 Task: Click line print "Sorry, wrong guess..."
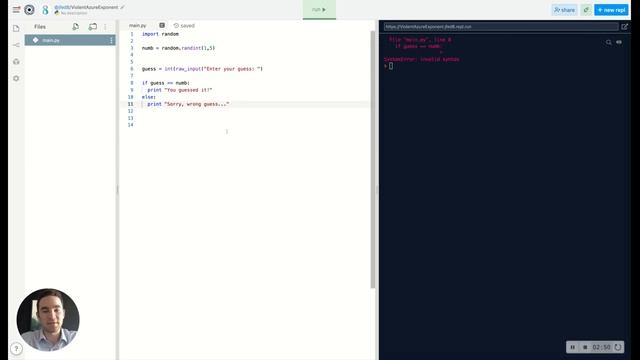point(188,104)
